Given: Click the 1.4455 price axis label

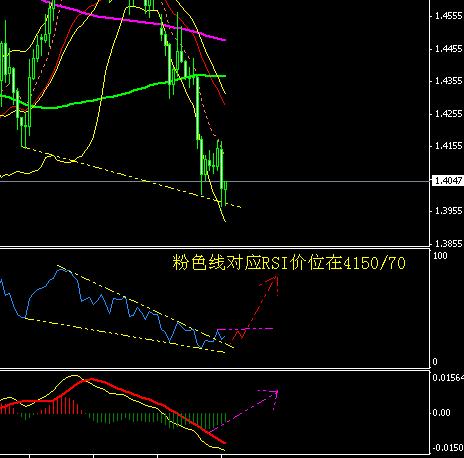Looking at the screenshot, I should [449, 49].
